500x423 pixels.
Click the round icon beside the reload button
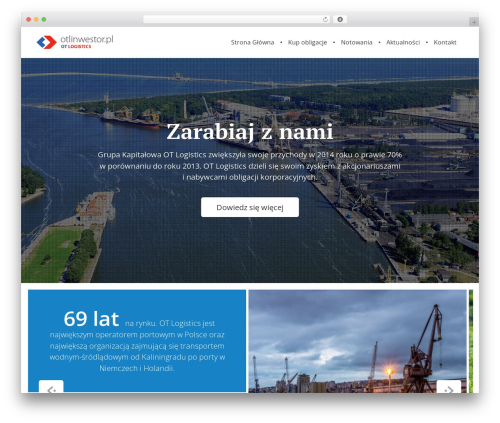tap(340, 19)
